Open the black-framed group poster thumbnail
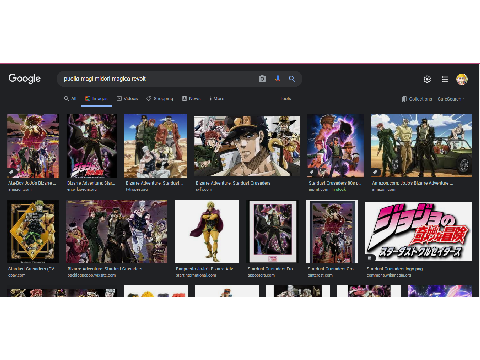This screenshot has width=480, height=360. [x=332, y=231]
